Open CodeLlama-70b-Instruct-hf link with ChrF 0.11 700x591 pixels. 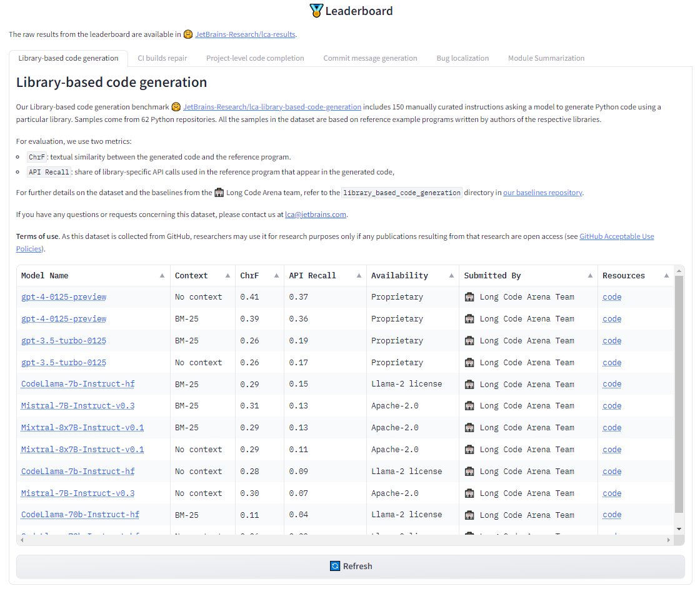(x=81, y=515)
